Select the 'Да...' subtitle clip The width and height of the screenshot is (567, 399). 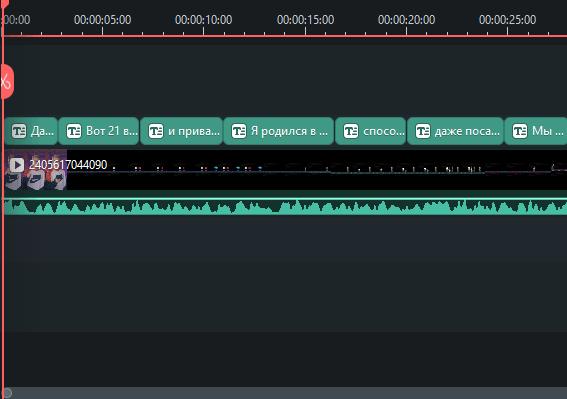[31, 131]
